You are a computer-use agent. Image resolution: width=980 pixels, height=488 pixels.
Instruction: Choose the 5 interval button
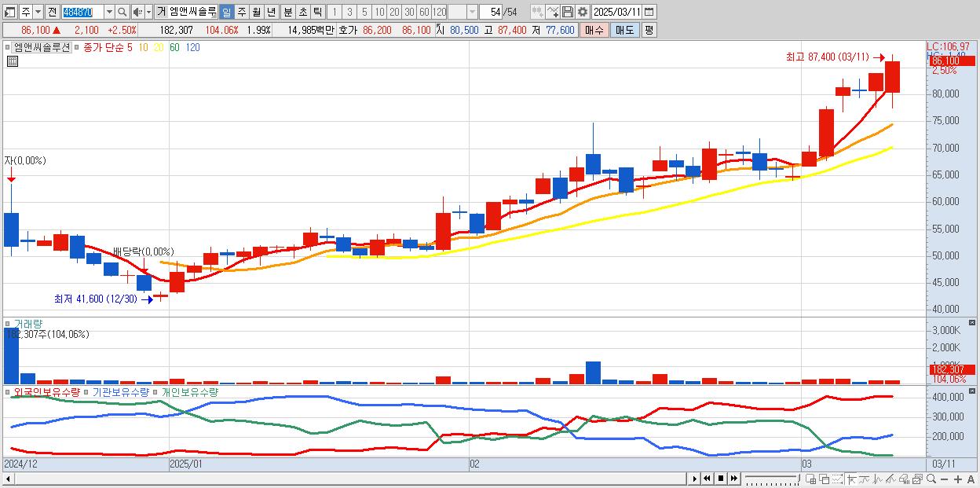(x=364, y=12)
